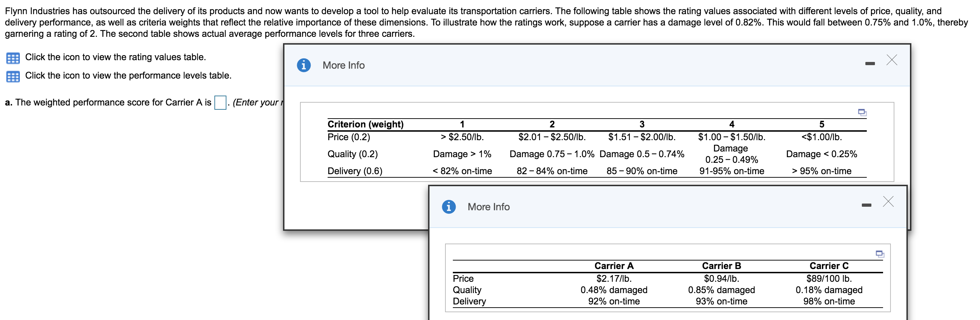Click the '$2.01 – $2.50/lb.' price cell
This screenshot has height=320, width=980.
[552, 137]
